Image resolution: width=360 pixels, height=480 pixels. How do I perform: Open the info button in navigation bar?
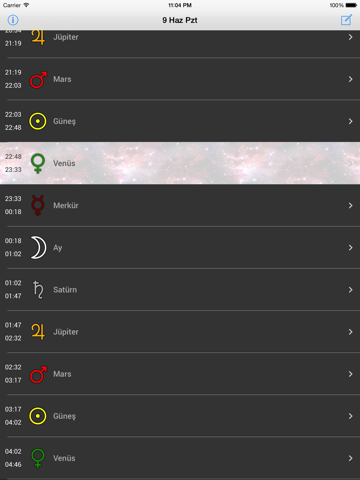coord(13,20)
